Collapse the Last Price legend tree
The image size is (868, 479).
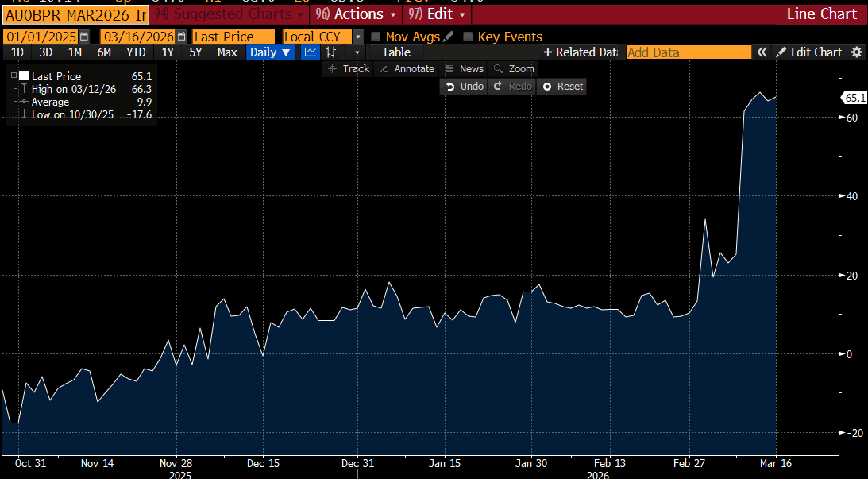[x=14, y=76]
